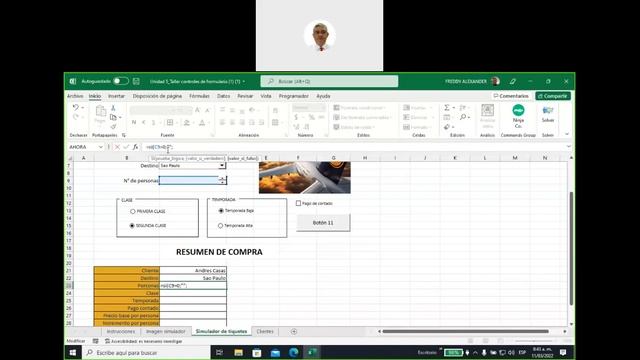Click the Buscar search box

pyautogui.click(x=329, y=81)
